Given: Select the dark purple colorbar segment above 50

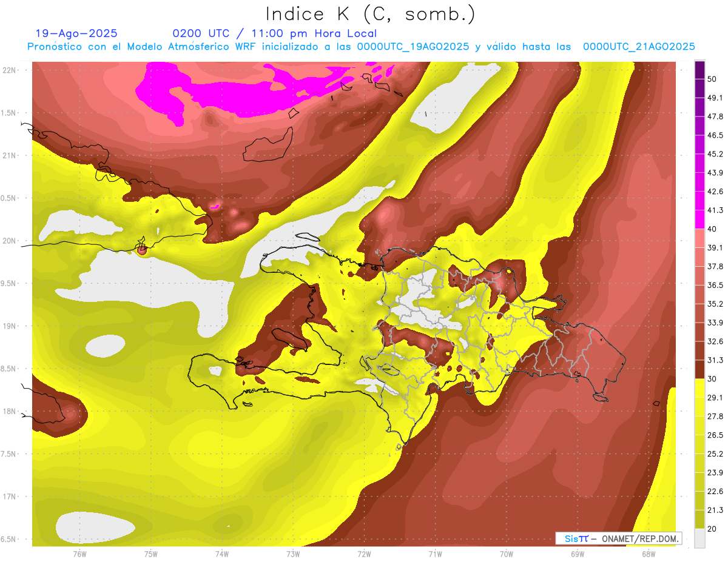Looking at the screenshot, I should coord(699,70).
